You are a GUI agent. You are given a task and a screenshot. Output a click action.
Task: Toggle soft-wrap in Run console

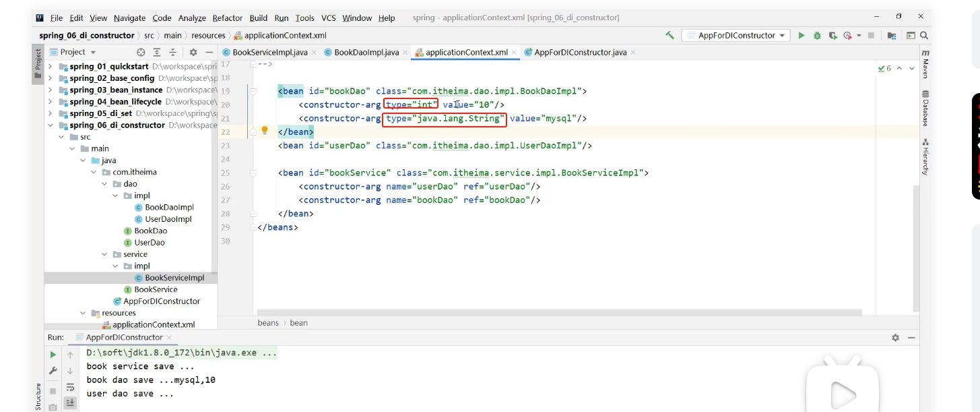click(x=70, y=388)
